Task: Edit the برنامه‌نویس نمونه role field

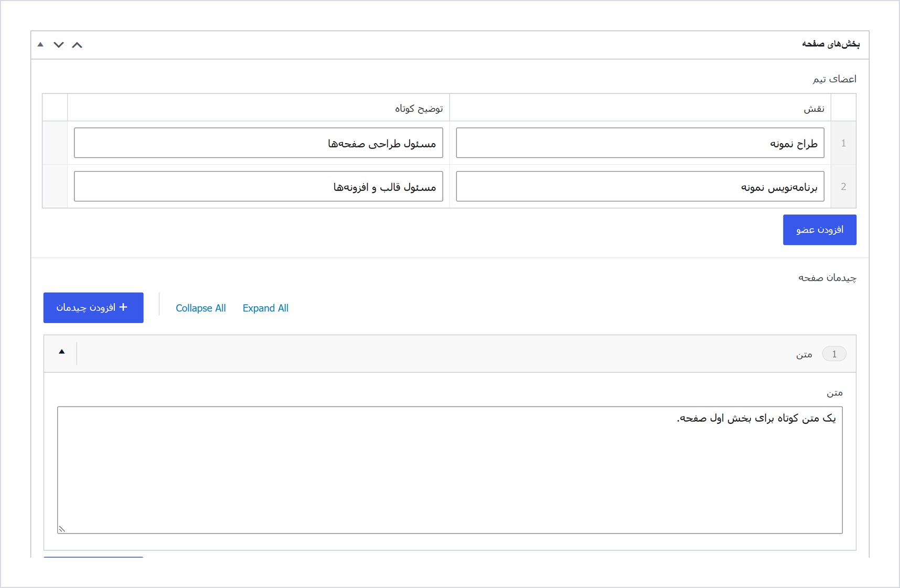Action: pos(640,186)
